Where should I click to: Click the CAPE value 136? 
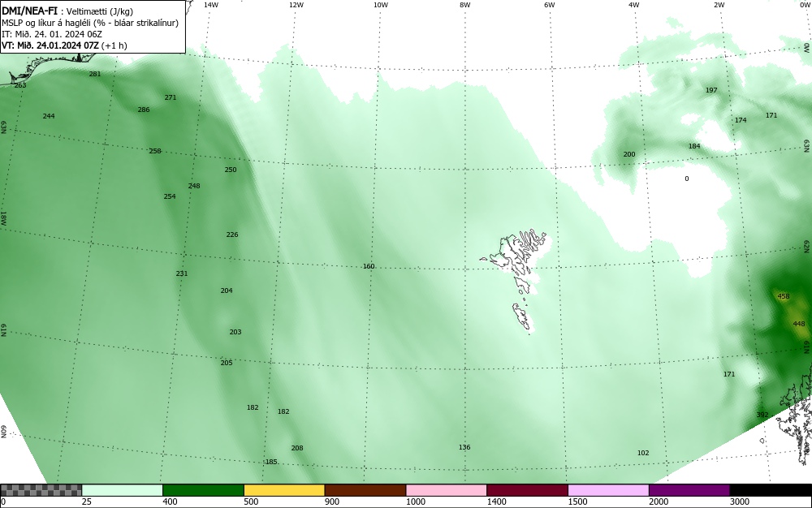tap(464, 447)
